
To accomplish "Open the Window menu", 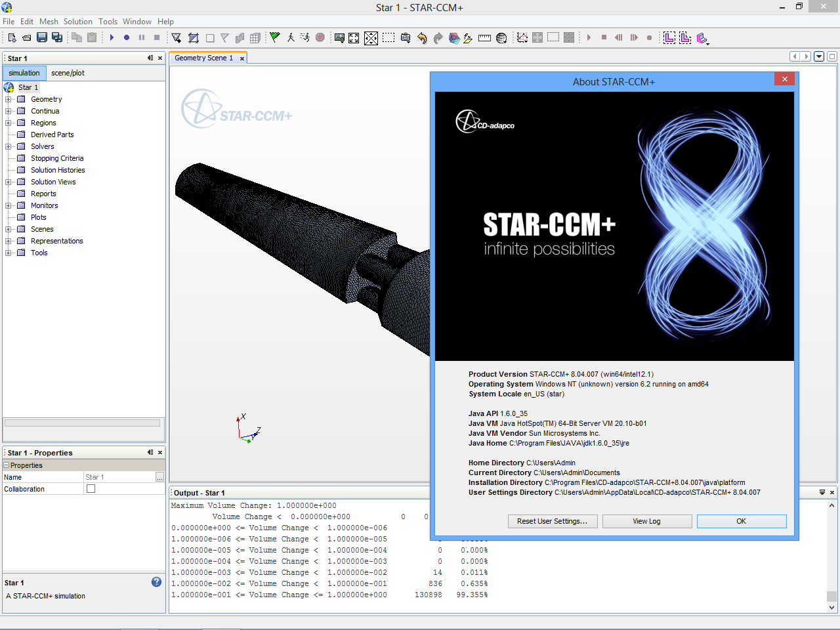I will click(137, 22).
